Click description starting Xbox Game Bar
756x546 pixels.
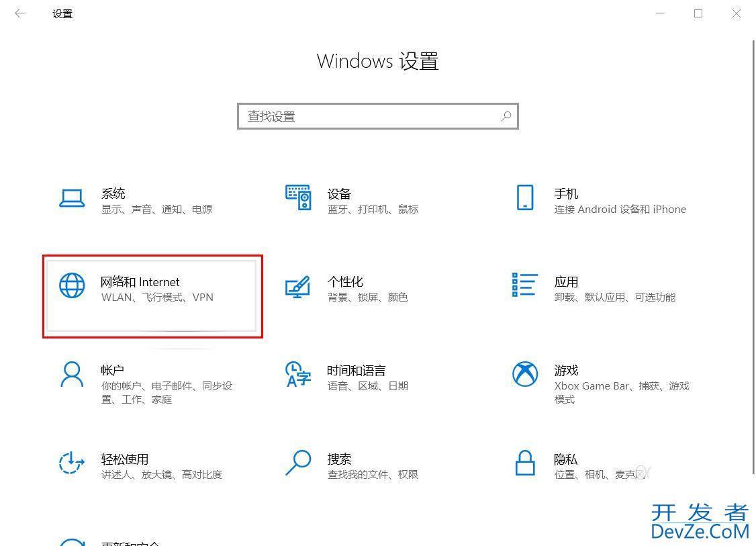tap(622, 393)
